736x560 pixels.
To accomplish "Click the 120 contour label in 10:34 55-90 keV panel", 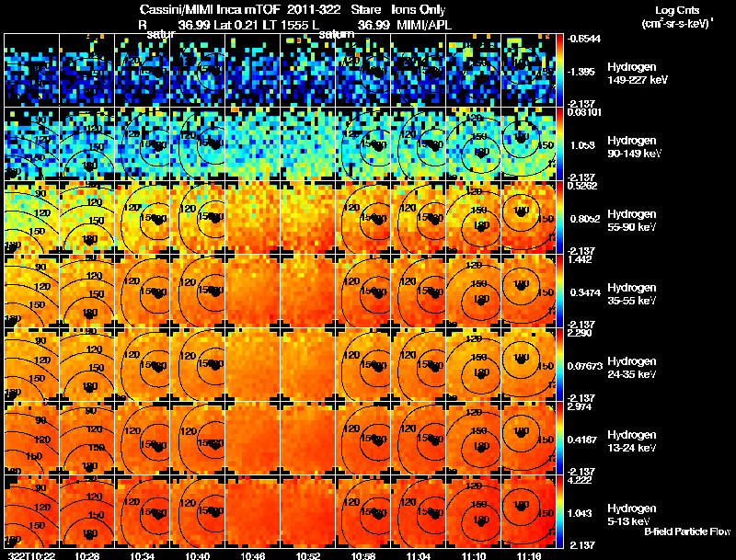I will [x=132, y=207].
